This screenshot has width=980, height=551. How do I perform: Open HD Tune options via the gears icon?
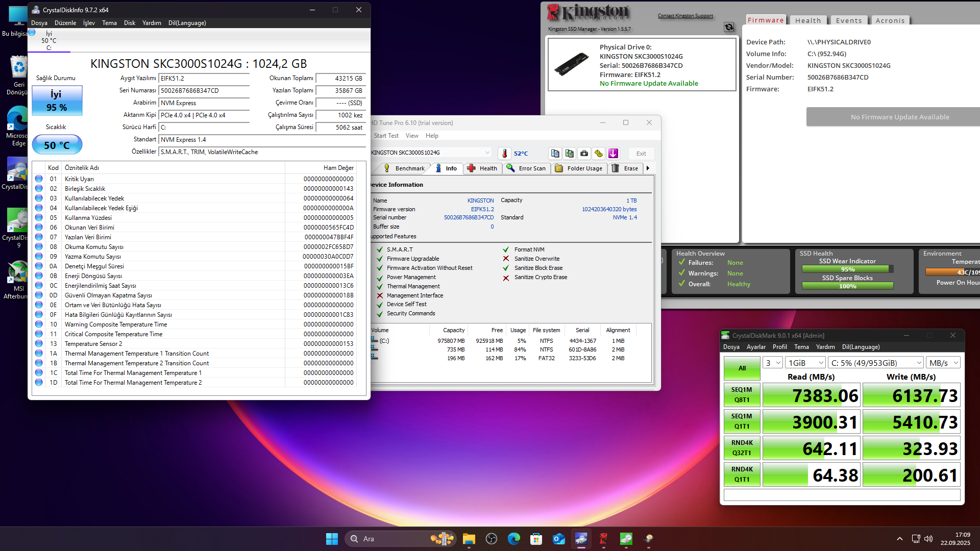click(599, 154)
